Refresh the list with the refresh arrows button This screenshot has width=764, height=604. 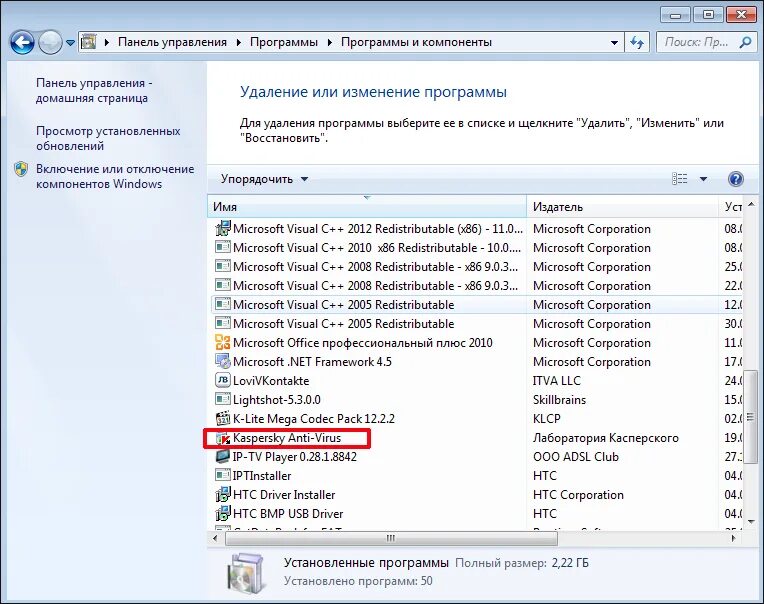click(637, 42)
